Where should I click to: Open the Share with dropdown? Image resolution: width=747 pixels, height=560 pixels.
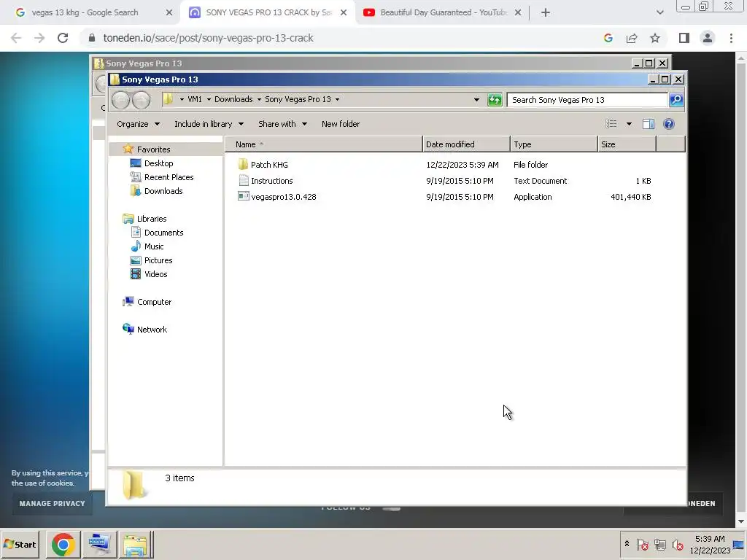tap(282, 124)
